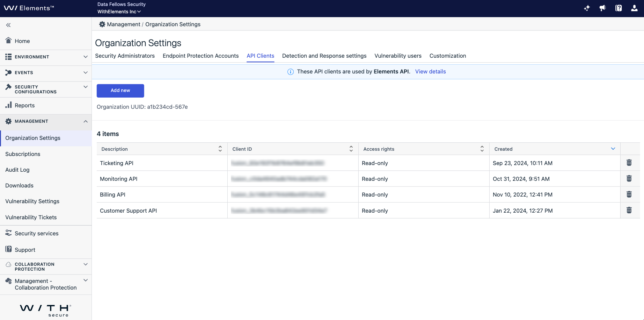
Task: Sort table by Description column
Action: coord(220,149)
